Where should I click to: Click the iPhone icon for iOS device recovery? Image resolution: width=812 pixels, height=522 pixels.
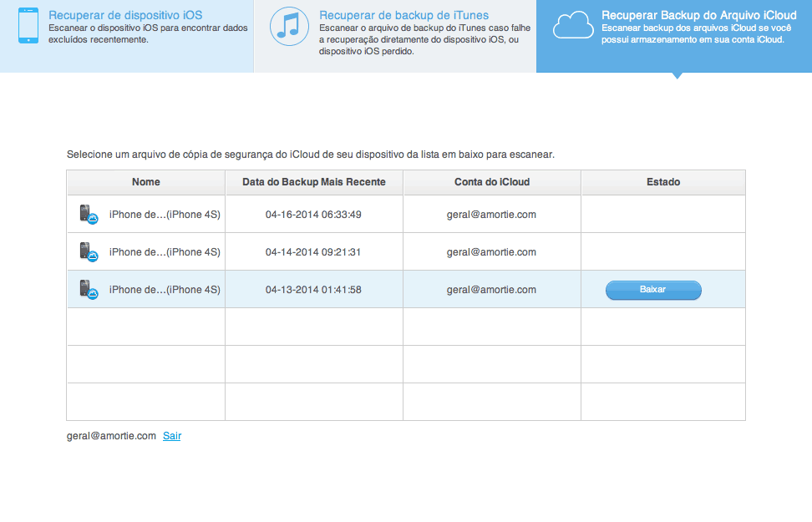pos(28,25)
